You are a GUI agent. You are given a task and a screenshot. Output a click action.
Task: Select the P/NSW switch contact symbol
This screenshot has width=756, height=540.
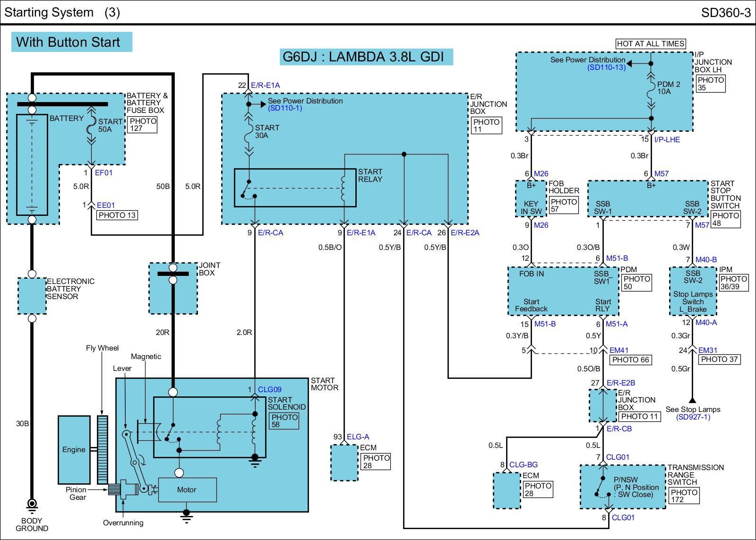click(601, 488)
